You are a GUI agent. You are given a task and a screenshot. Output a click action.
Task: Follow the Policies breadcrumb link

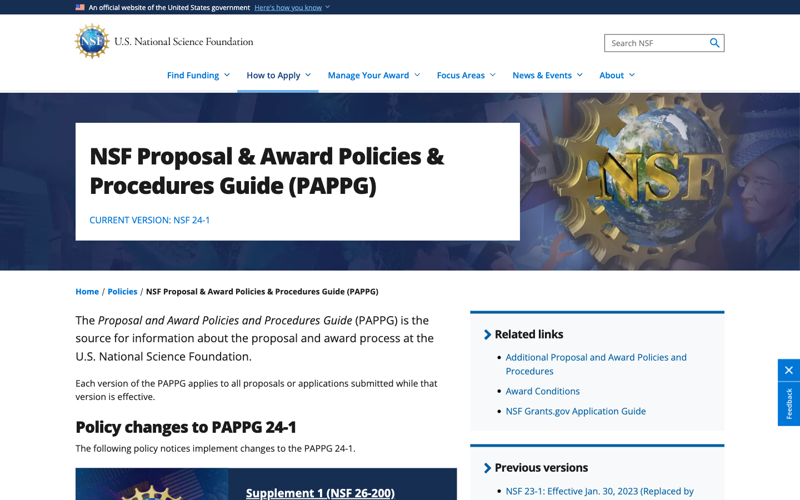pyautogui.click(x=122, y=291)
